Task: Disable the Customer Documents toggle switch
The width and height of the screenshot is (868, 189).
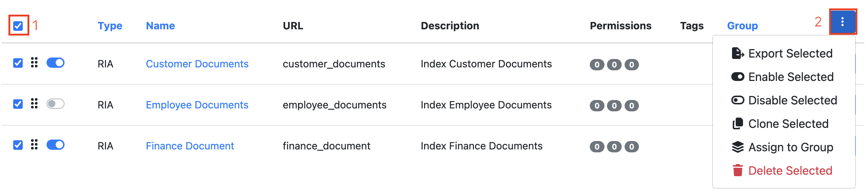Action: [55, 63]
